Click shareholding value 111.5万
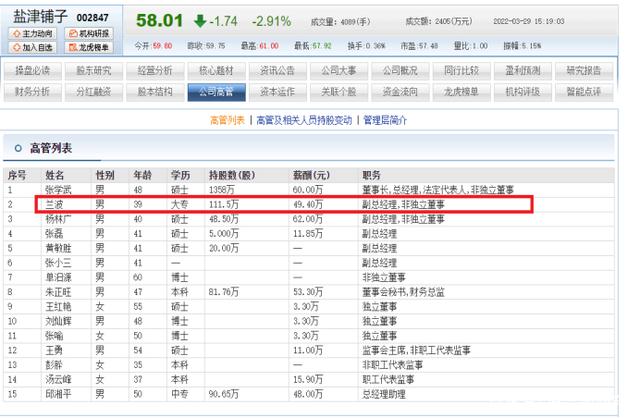Image resolution: width=640 pixels, height=418 pixels. pos(224,205)
